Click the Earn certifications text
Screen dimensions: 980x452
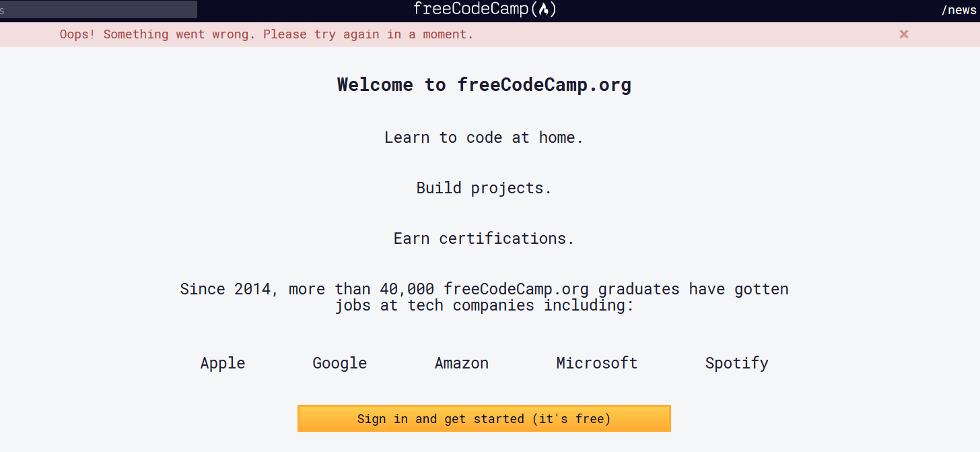483,238
